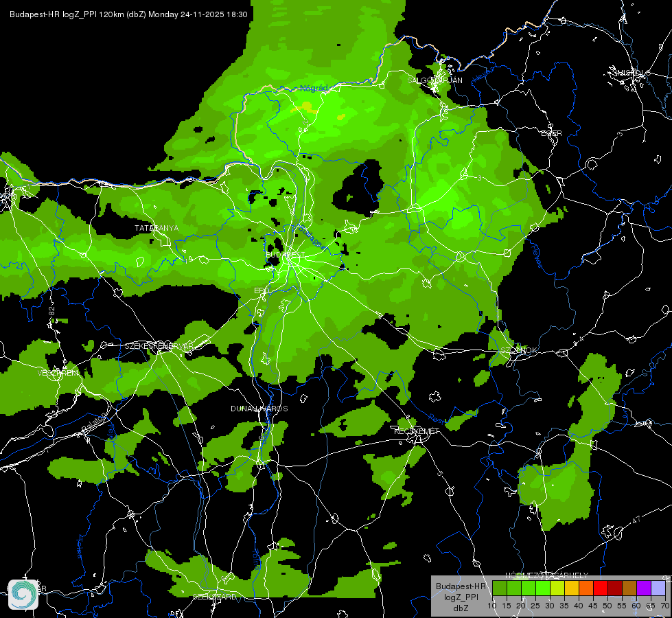Screen dimensions: 672x618
Task: Click the legend unit dbZ
Action: point(461,608)
